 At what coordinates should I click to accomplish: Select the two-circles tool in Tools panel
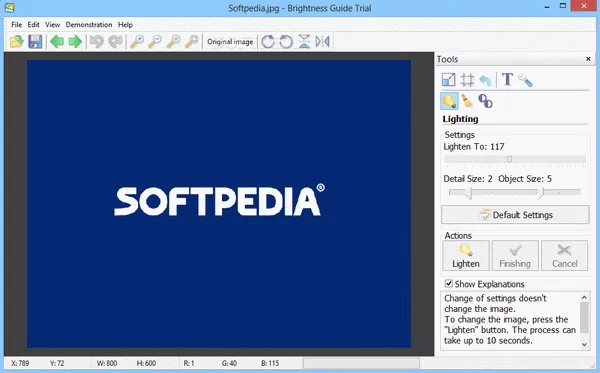[485, 101]
